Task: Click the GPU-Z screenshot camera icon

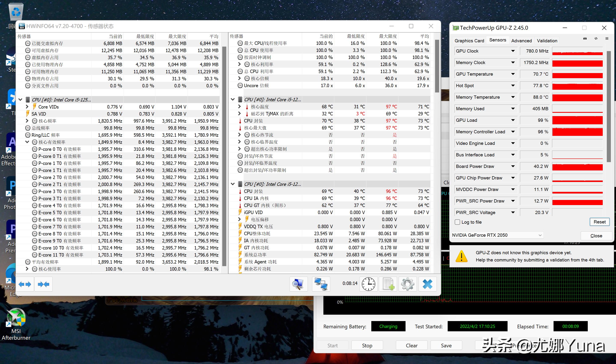Action: pyautogui.click(x=585, y=39)
